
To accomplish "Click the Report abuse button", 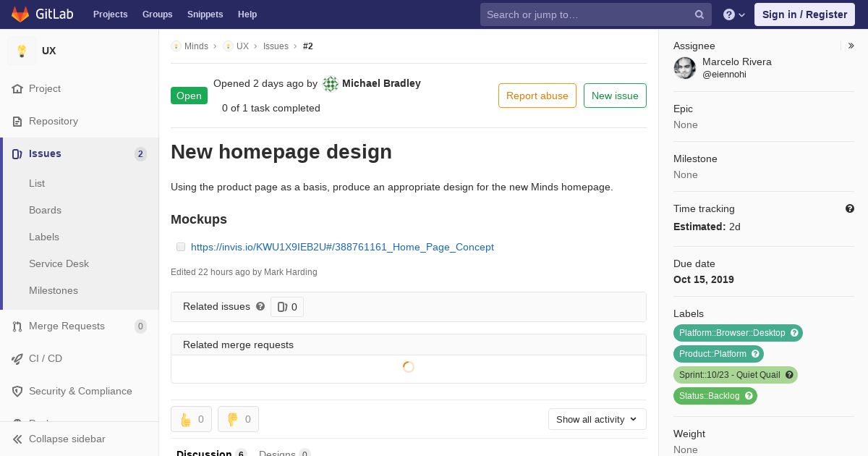I will (x=537, y=96).
